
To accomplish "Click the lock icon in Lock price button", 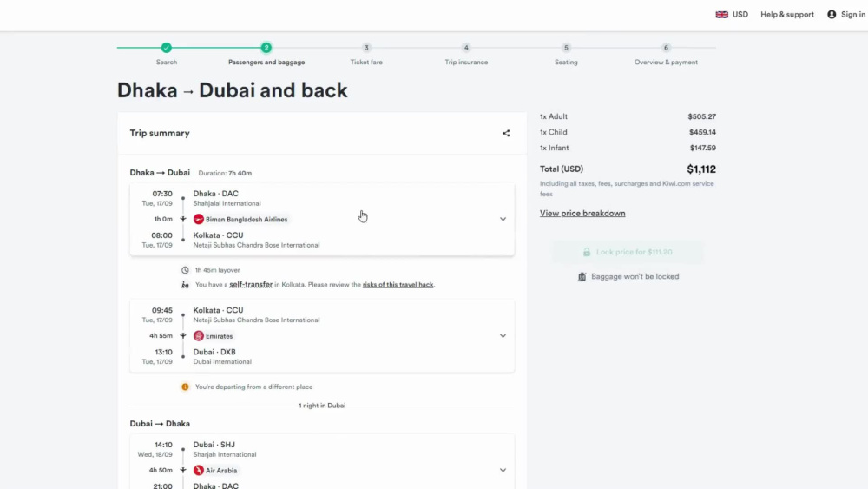I will (x=586, y=252).
